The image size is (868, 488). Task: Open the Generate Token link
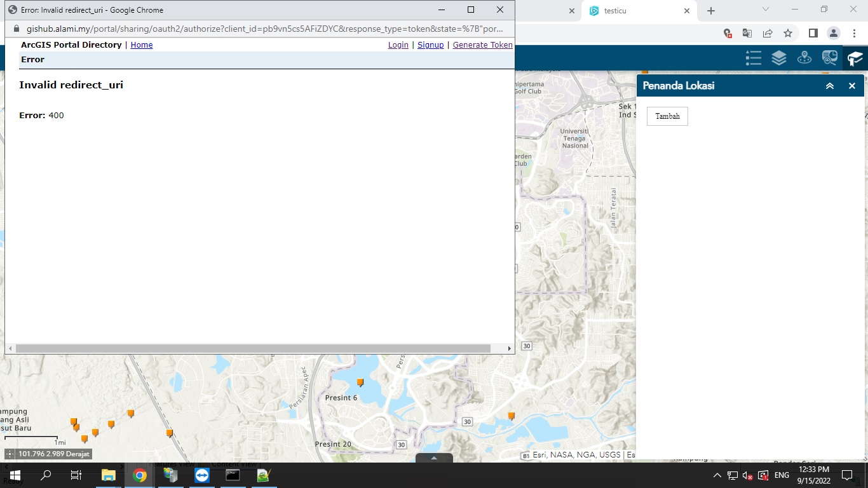[482, 44]
